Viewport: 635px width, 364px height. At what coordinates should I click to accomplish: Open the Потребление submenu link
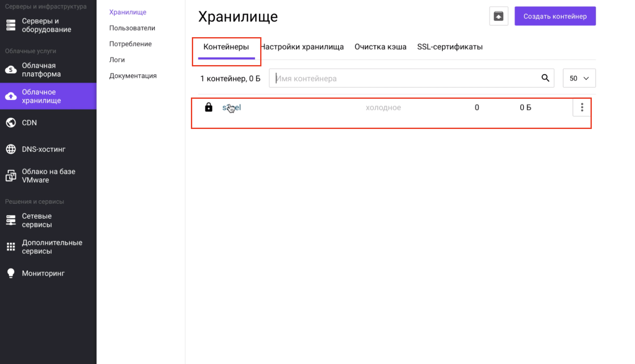click(130, 44)
